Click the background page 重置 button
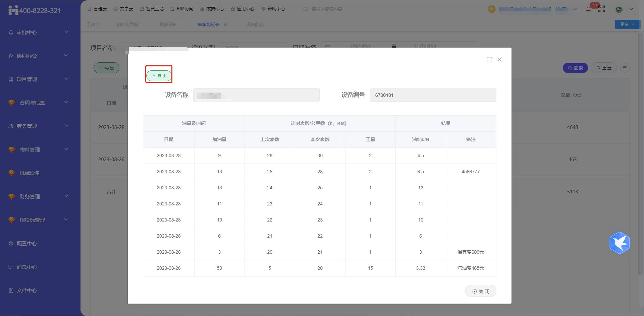644x316 pixels. coord(604,68)
